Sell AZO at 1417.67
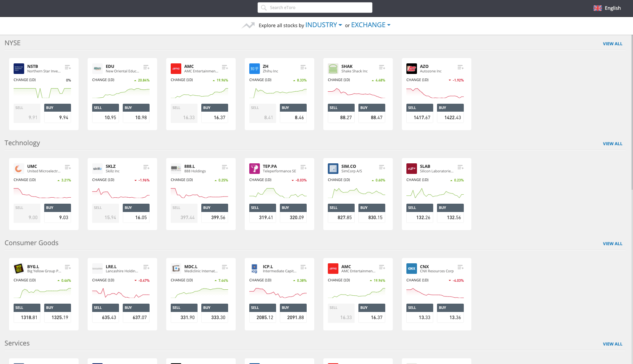This screenshot has width=633, height=364. pos(420,113)
